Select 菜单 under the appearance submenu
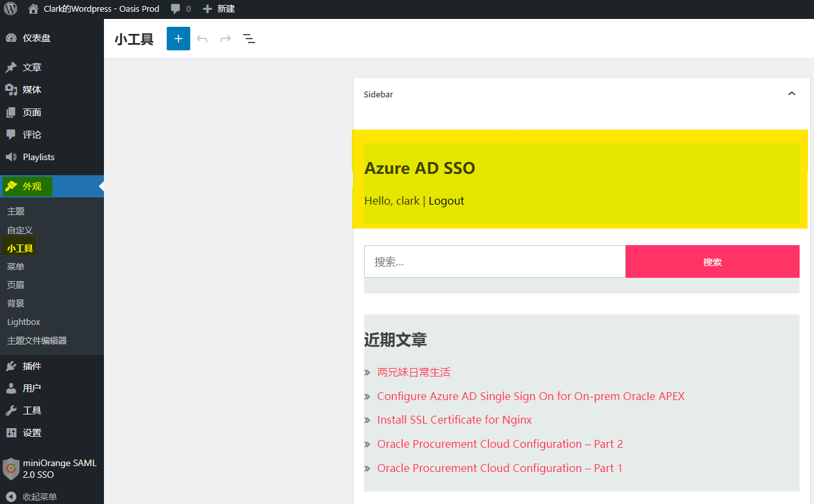Image resolution: width=814 pixels, height=504 pixels. [x=16, y=267]
